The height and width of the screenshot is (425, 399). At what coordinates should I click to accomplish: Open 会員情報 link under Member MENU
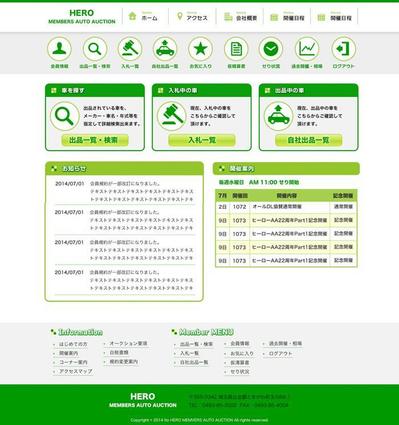[x=240, y=343]
